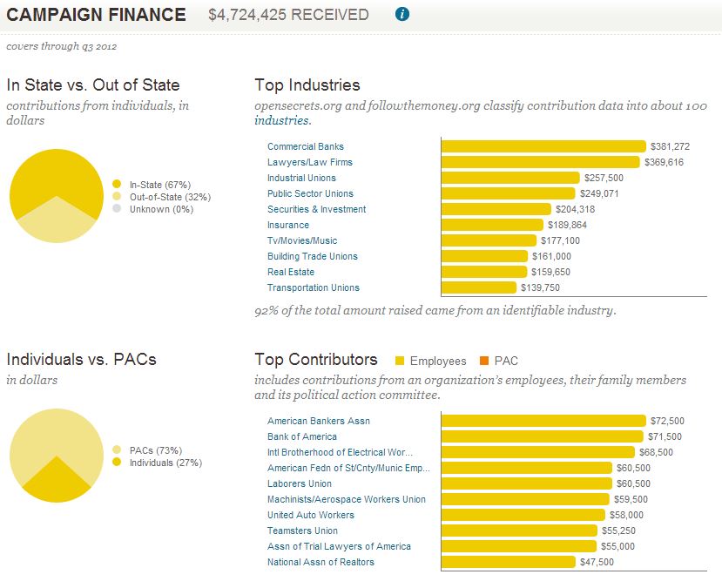The width and height of the screenshot is (722, 588).
Task: Click the National Assn of Realtors link
Action: (x=321, y=562)
